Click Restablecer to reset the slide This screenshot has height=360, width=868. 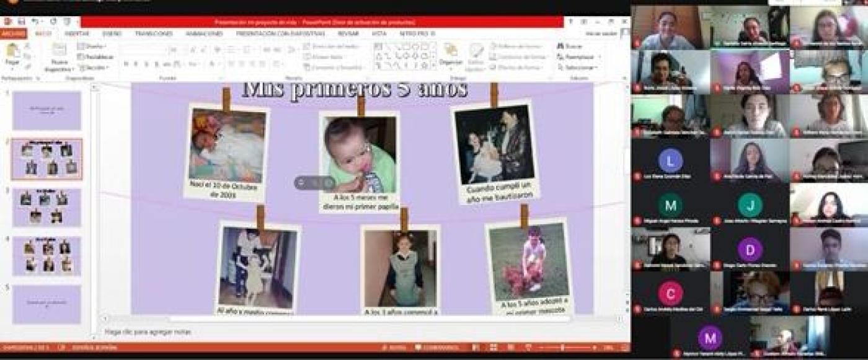click(x=95, y=57)
